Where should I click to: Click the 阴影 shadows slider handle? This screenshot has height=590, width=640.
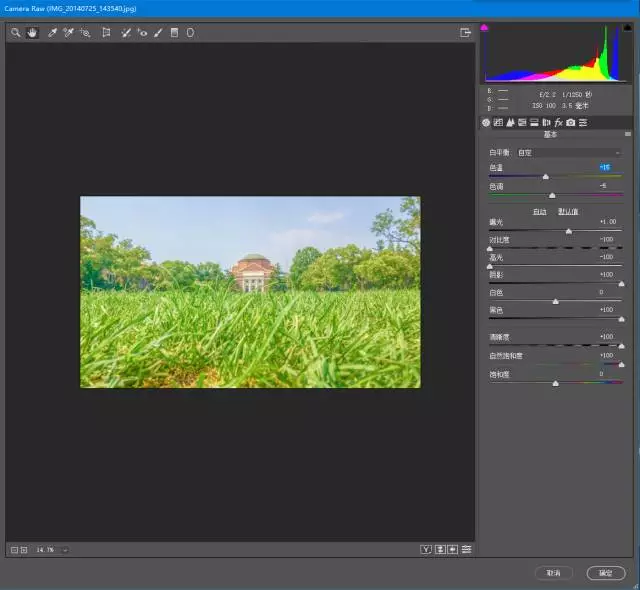click(621, 284)
